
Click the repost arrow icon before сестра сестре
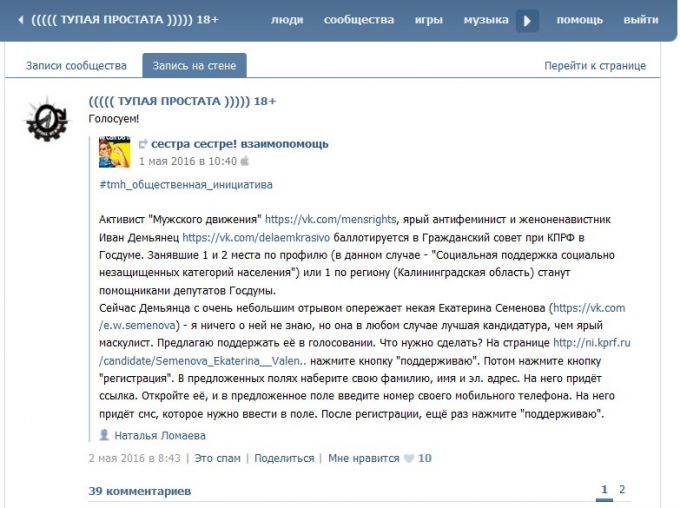143,144
